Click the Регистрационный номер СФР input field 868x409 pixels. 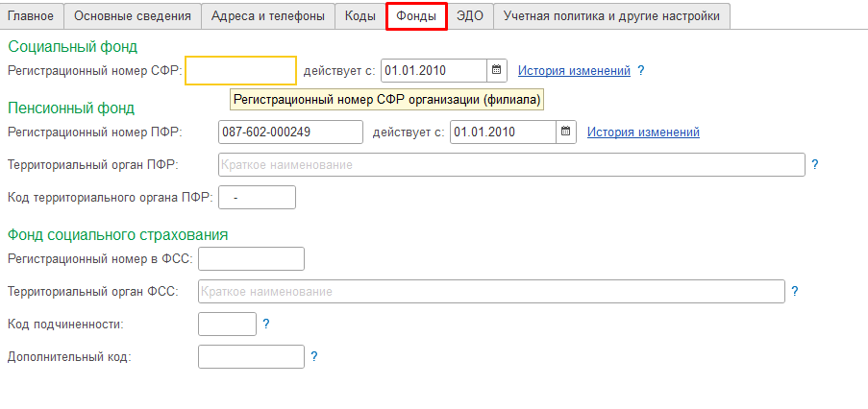click(241, 71)
